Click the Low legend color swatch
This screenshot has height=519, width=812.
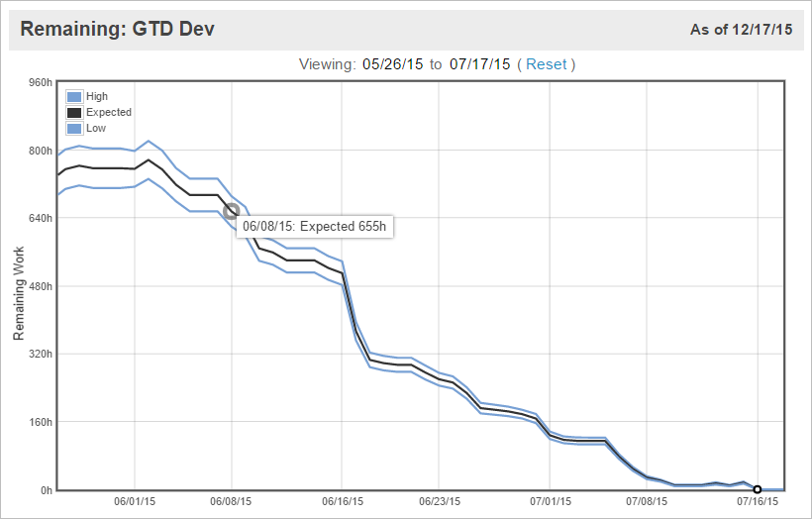[74, 129]
